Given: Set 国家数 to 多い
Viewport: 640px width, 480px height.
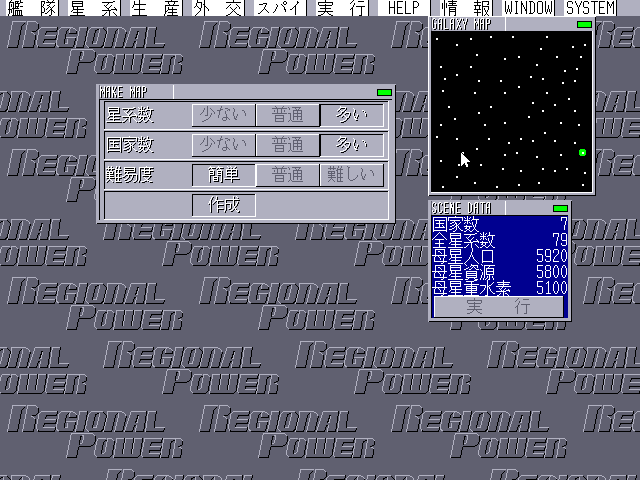Looking at the screenshot, I should coord(352,145).
